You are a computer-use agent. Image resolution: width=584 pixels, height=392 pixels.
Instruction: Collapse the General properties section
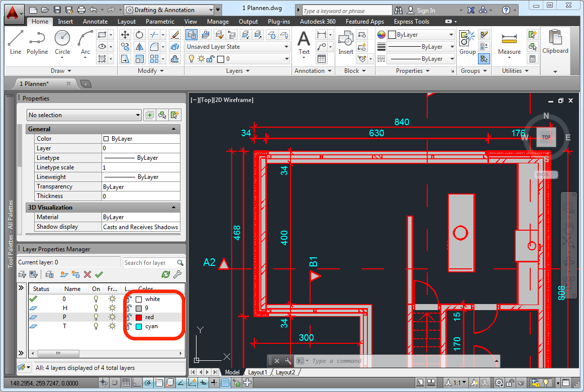point(173,129)
